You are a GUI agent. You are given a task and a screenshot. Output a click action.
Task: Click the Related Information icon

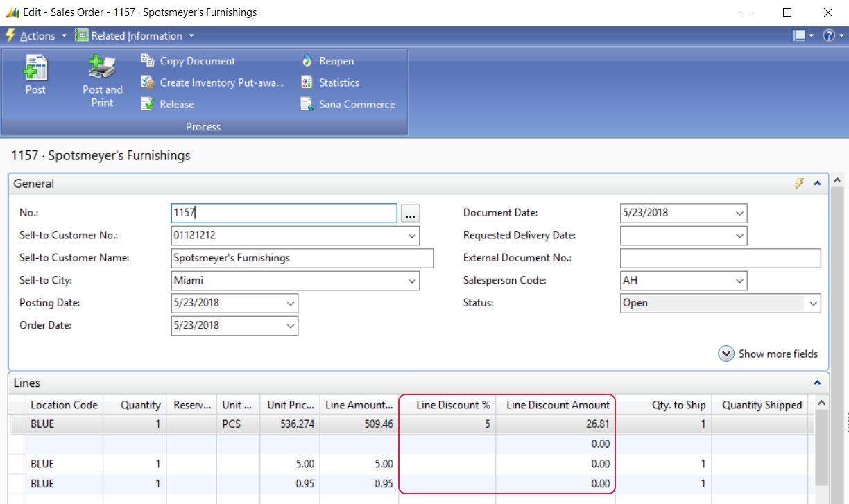[82, 35]
